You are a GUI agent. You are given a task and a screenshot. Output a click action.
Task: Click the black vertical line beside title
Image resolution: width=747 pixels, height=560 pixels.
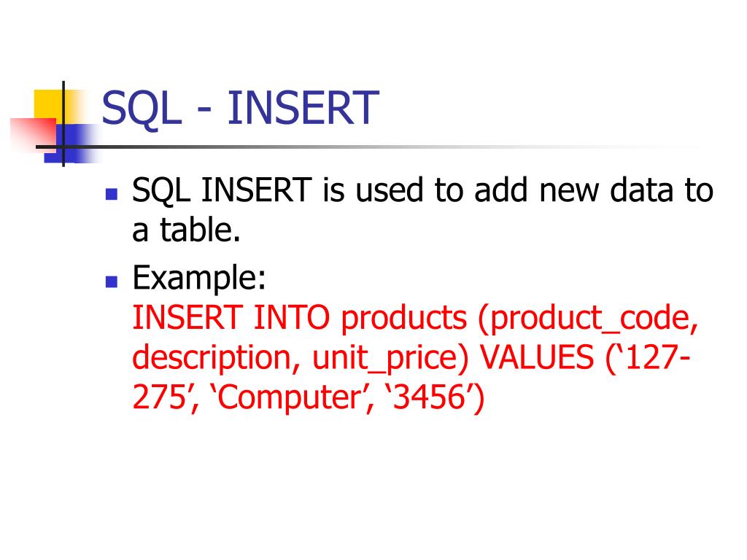(x=63, y=124)
